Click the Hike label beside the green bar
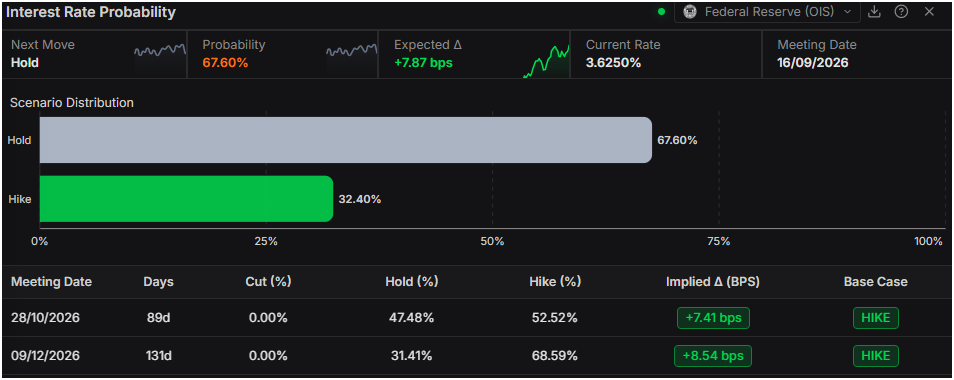 click(x=19, y=199)
